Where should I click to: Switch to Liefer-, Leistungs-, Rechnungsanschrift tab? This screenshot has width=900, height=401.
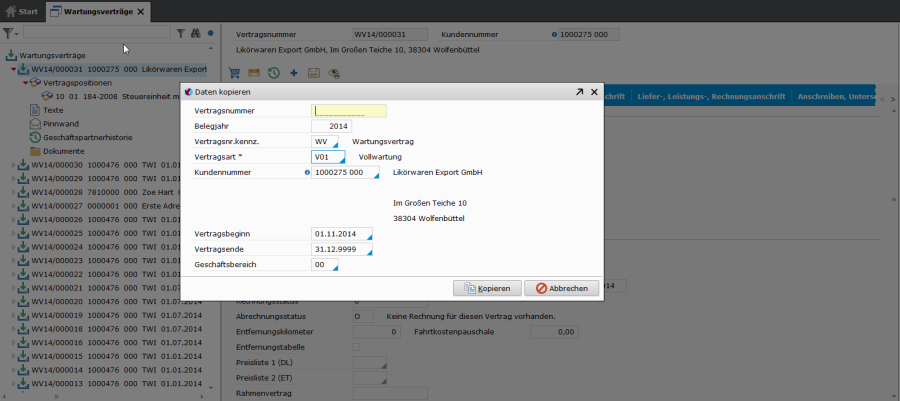point(711,96)
